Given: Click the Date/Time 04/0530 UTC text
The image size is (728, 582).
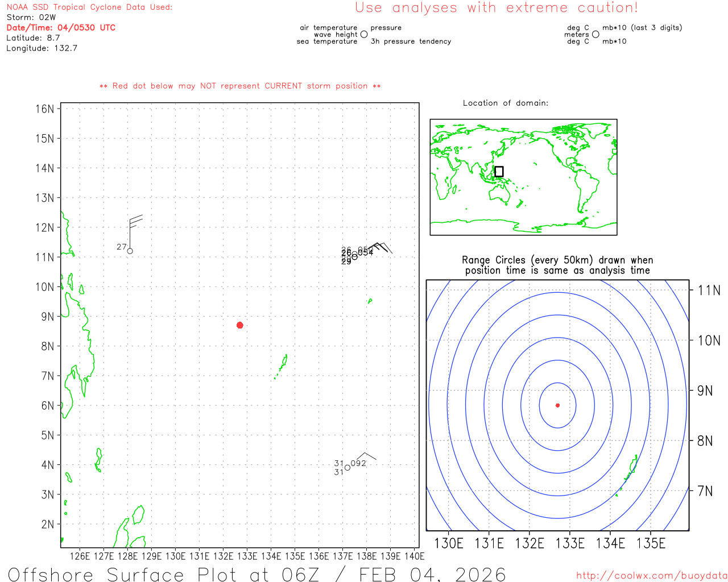Looking at the screenshot, I should (61, 27).
